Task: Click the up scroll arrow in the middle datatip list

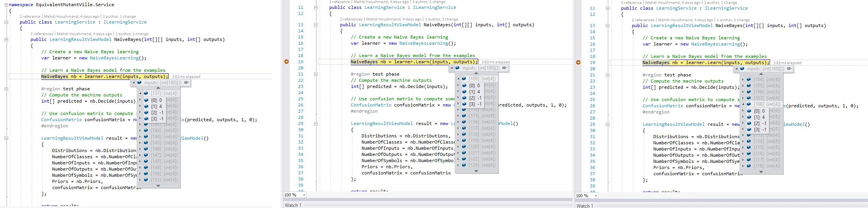Action: click(476, 73)
